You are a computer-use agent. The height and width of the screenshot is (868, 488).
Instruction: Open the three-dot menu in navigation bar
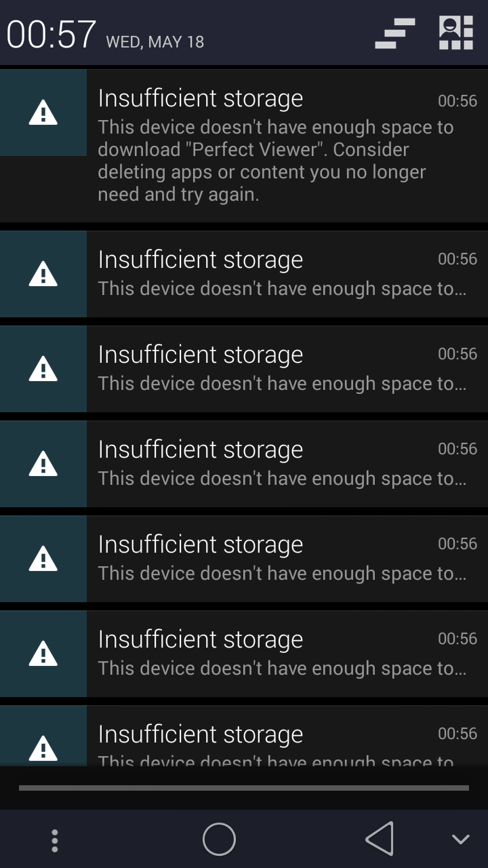click(55, 840)
